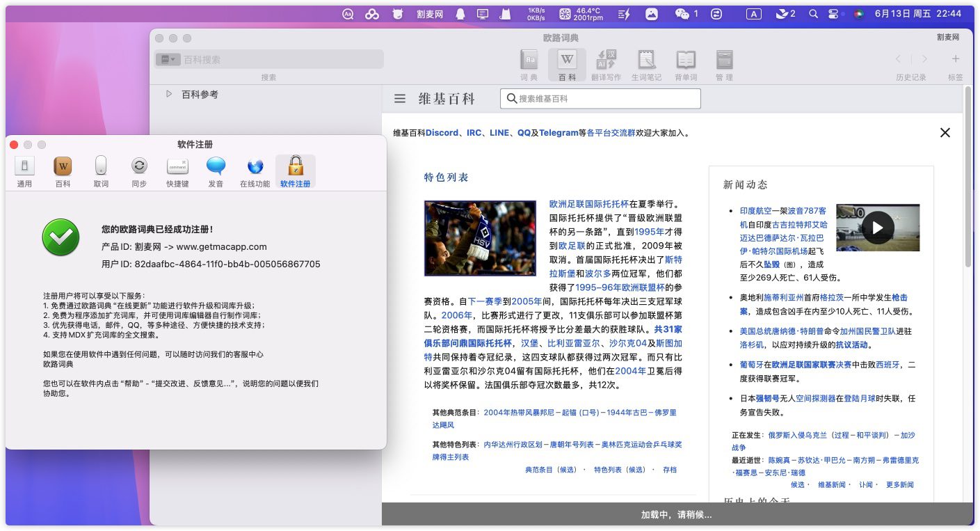The image size is (980, 531).
Task: Expand the 百科参考 tree item
Action: tap(169, 94)
